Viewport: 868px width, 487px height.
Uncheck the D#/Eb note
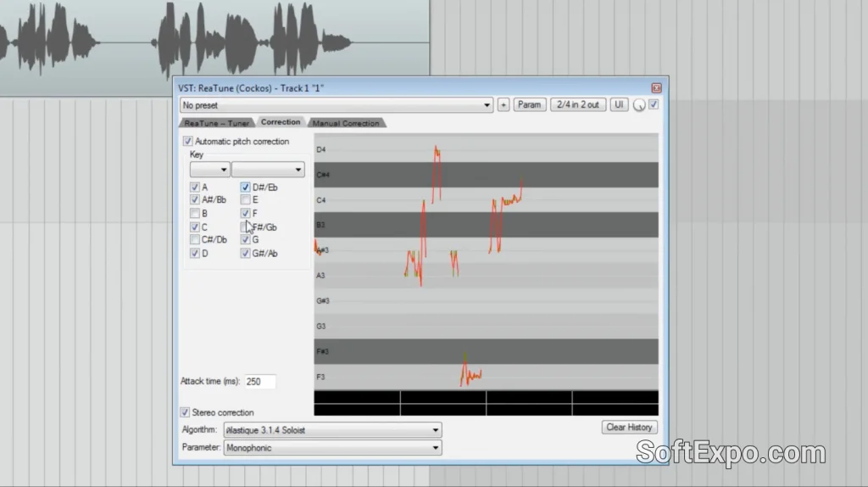[246, 188]
